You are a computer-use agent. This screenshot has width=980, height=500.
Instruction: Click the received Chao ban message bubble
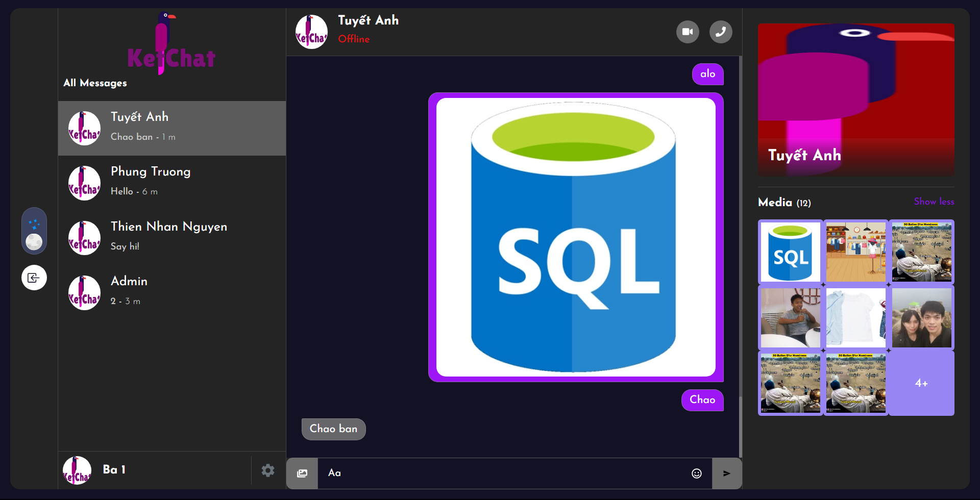(x=334, y=429)
